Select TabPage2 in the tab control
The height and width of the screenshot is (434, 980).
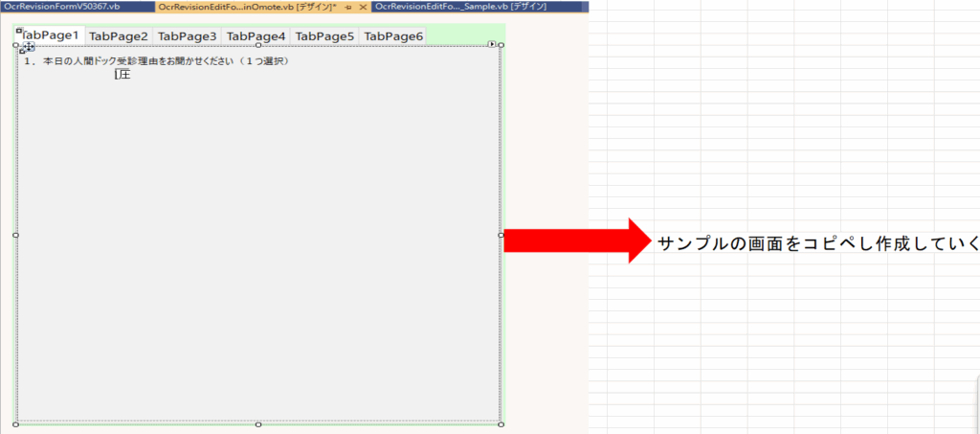click(119, 36)
